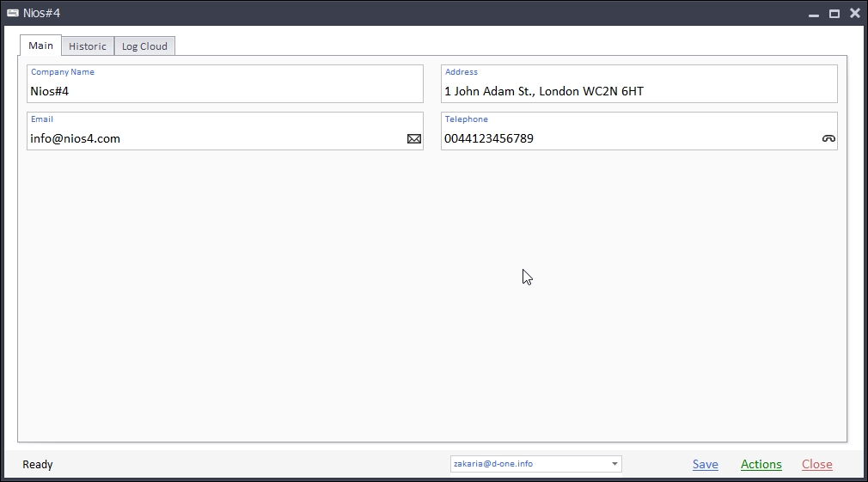Image resolution: width=868 pixels, height=482 pixels.
Task: Click the Ready status text
Action: 38,465
